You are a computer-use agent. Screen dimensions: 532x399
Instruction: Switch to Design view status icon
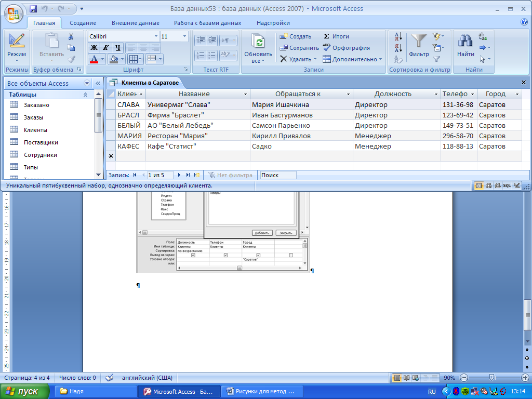pyautogui.click(x=517, y=185)
